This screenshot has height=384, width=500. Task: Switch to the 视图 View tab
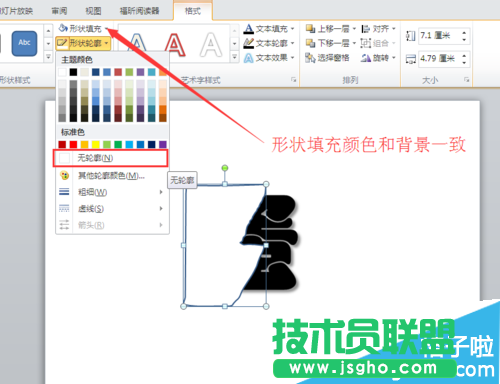pyautogui.click(x=93, y=11)
